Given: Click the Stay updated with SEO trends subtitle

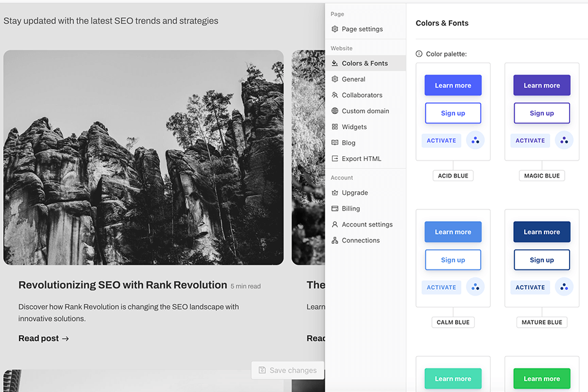Looking at the screenshot, I should click(111, 21).
